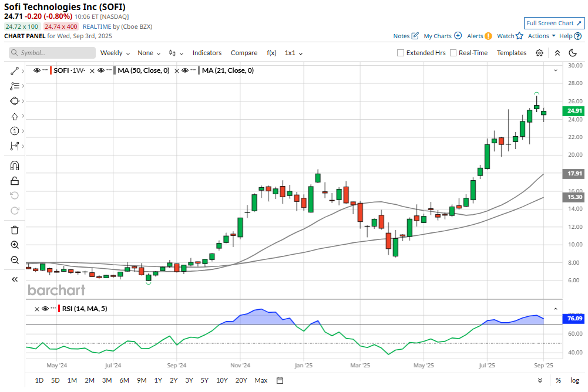Viewport: 588px width, 392px height.
Task: Select the numbered annotation tool
Action: (14, 131)
